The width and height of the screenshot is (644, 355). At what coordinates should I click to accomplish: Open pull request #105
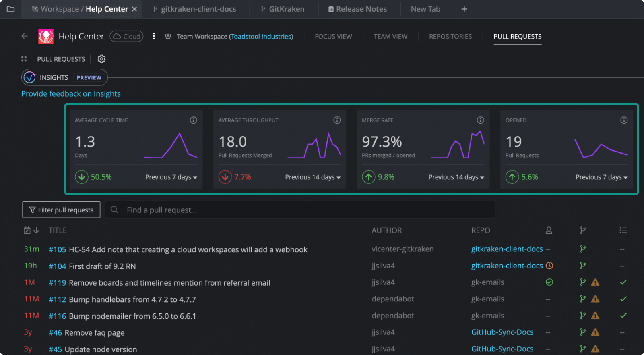click(178, 249)
